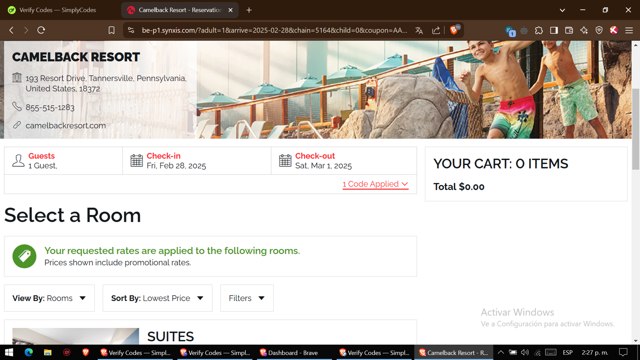The height and width of the screenshot is (360, 640).
Task: Click the phone number 855-515-1283
Action: pyautogui.click(x=50, y=107)
